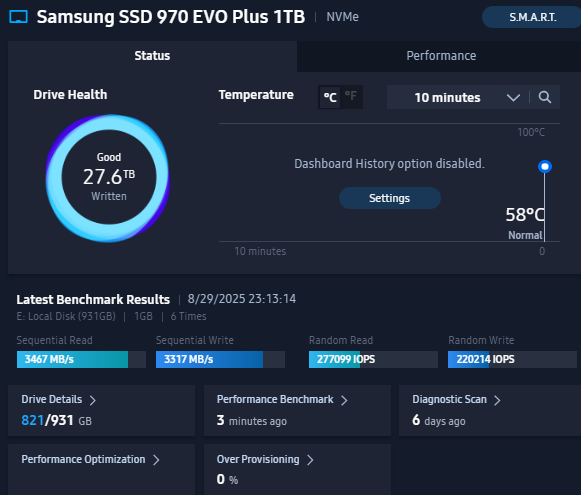581x495 pixels.
Task: Click the Settings button for Dashboard History
Action: [390, 198]
